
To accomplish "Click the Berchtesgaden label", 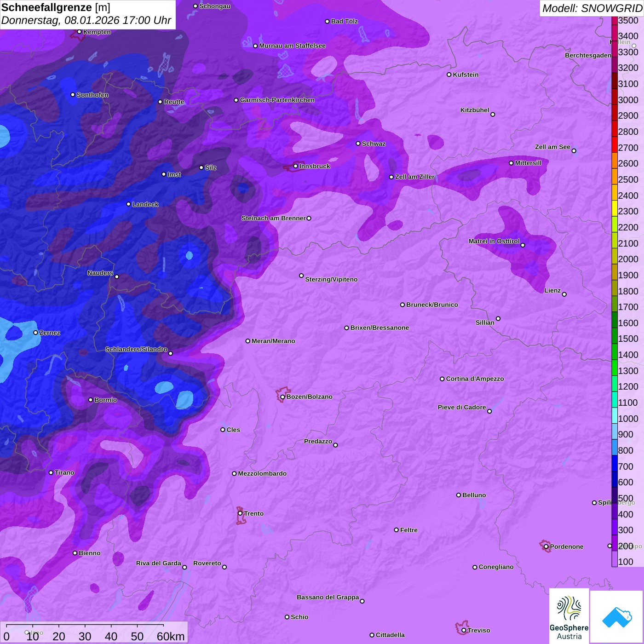I will [588, 55].
